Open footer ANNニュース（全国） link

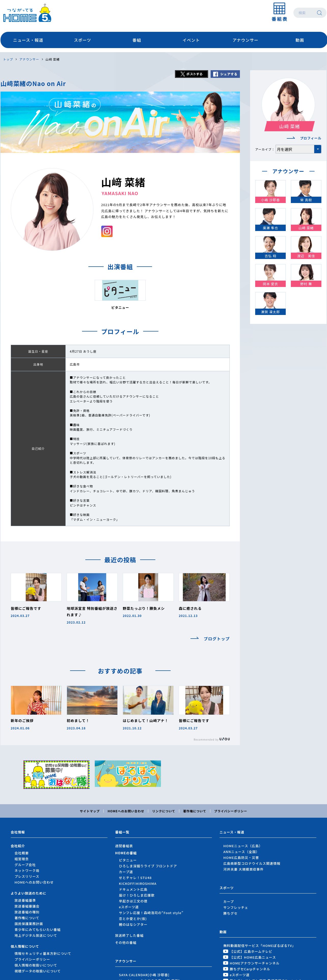[240, 852]
